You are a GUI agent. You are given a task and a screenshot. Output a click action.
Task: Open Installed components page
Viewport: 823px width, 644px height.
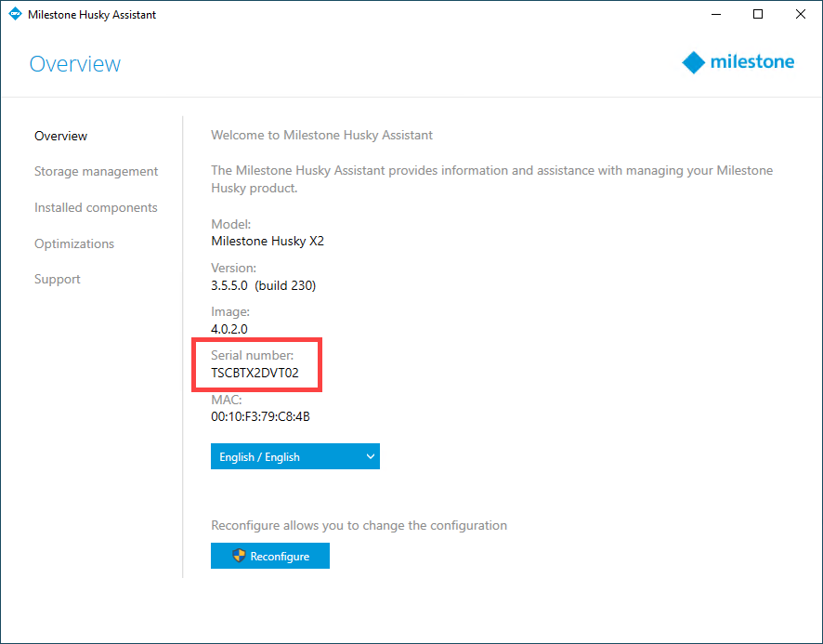96,207
